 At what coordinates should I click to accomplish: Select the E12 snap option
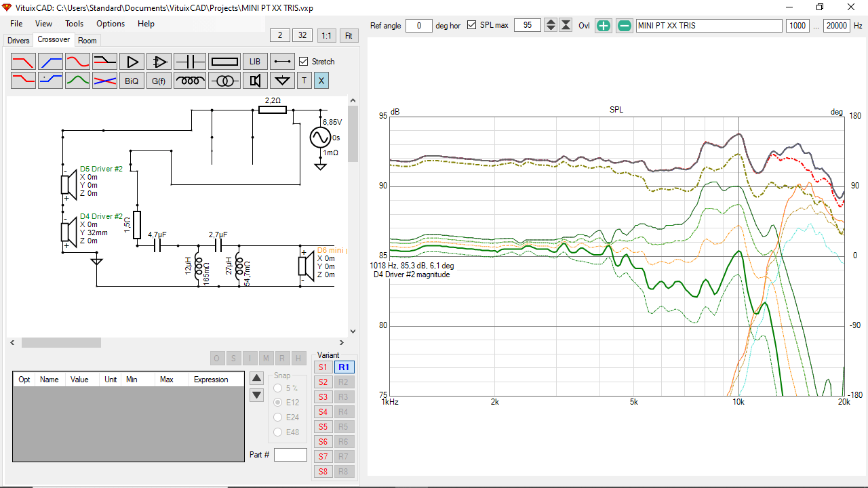(x=277, y=403)
